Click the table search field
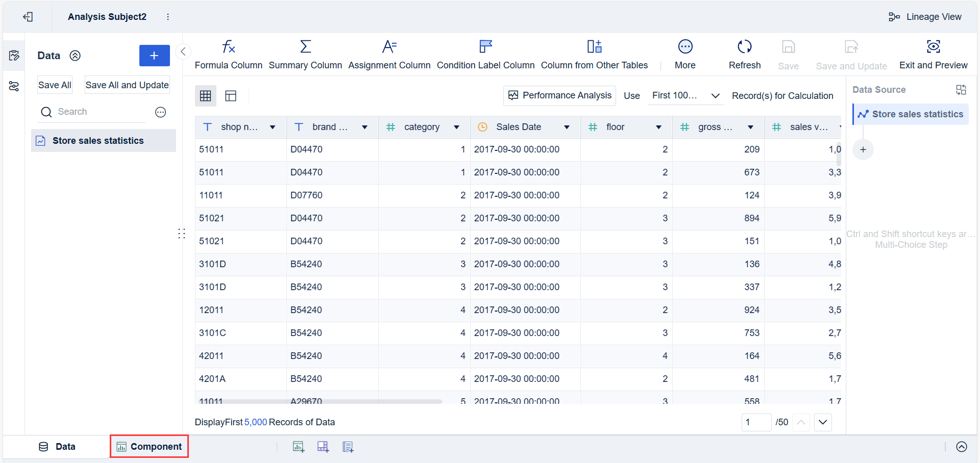 (x=97, y=112)
